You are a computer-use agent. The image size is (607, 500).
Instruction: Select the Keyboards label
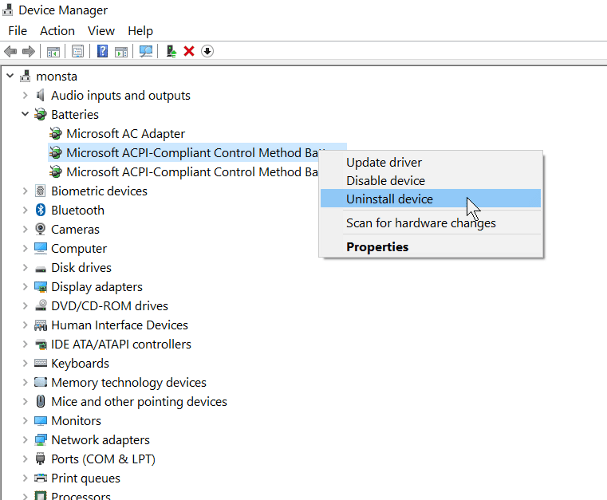point(80,363)
